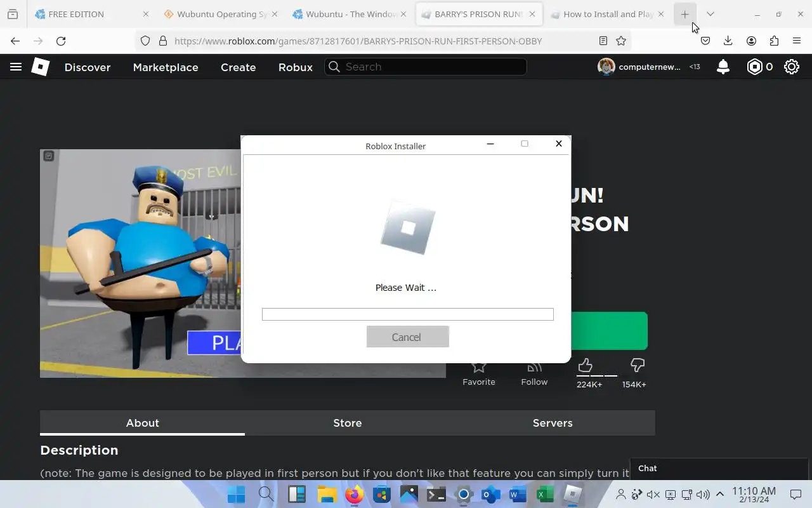The image size is (812, 508).
Task: Toggle reader view in the address bar
Action: [603, 41]
